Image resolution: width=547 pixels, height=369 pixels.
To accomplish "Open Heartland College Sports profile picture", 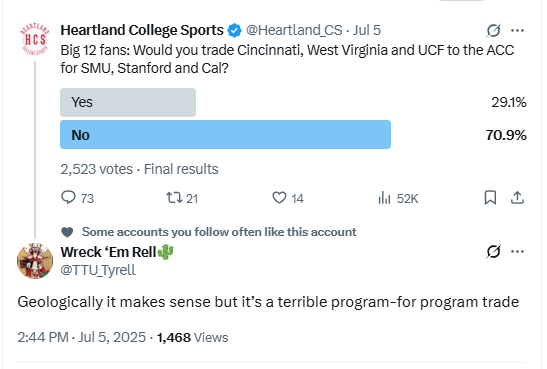I will [x=35, y=39].
